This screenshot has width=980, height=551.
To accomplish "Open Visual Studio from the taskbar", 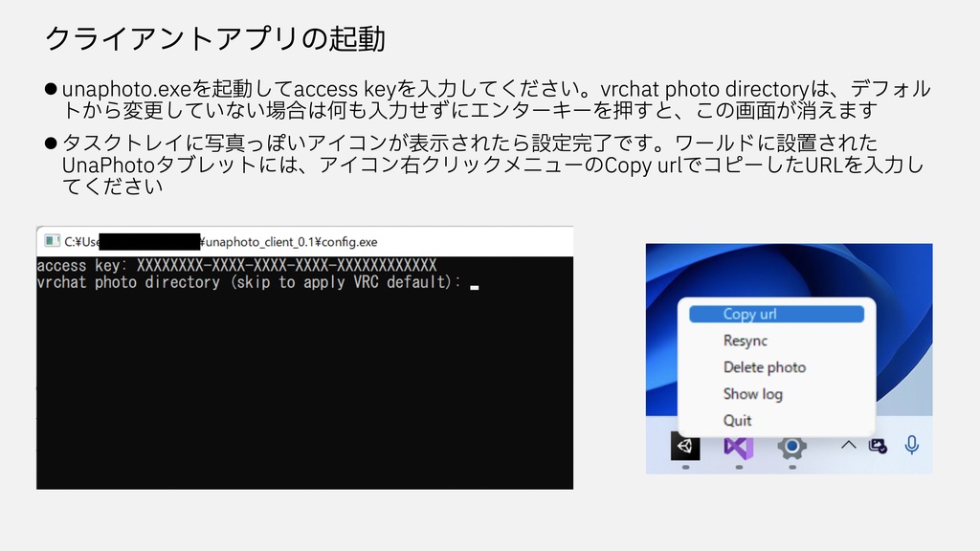I will point(739,447).
